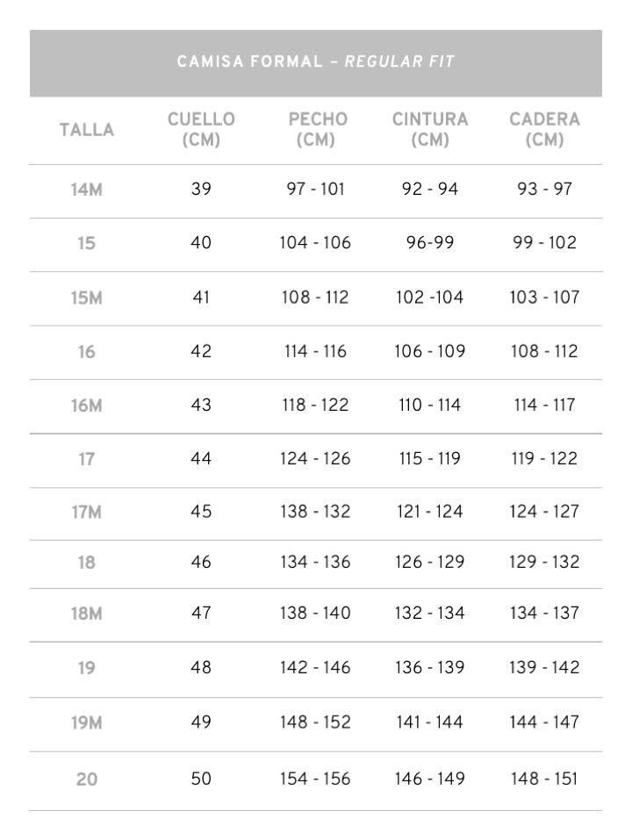Click the CADERA (CM) column header
Viewport: 632px width, 840px height.
pyautogui.click(x=544, y=129)
